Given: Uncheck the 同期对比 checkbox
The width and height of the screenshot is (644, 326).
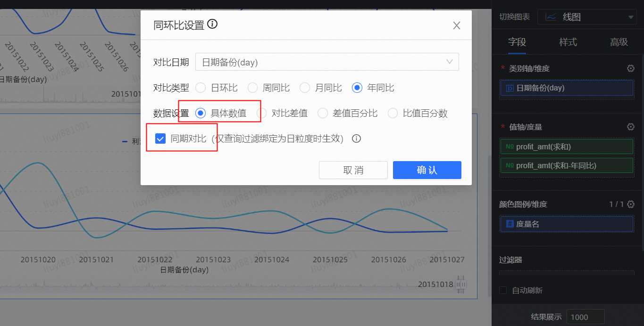Looking at the screenshot, I should click(x=160, y=139).
